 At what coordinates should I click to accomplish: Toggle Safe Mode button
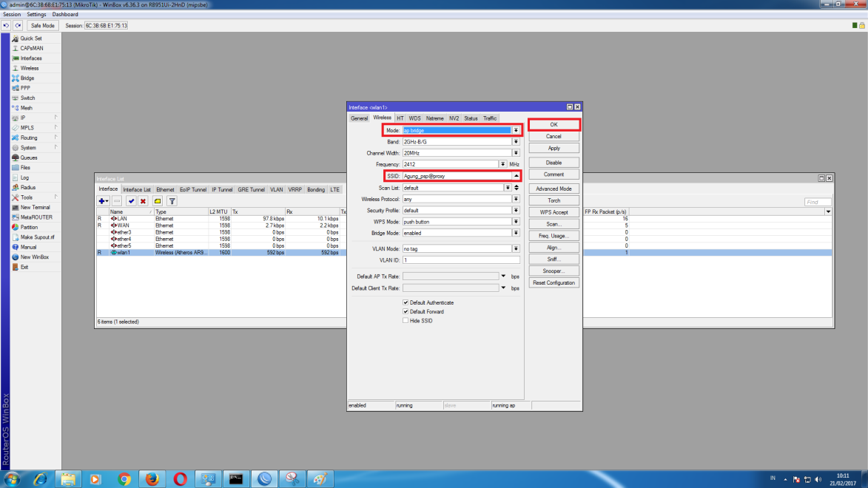43,25
